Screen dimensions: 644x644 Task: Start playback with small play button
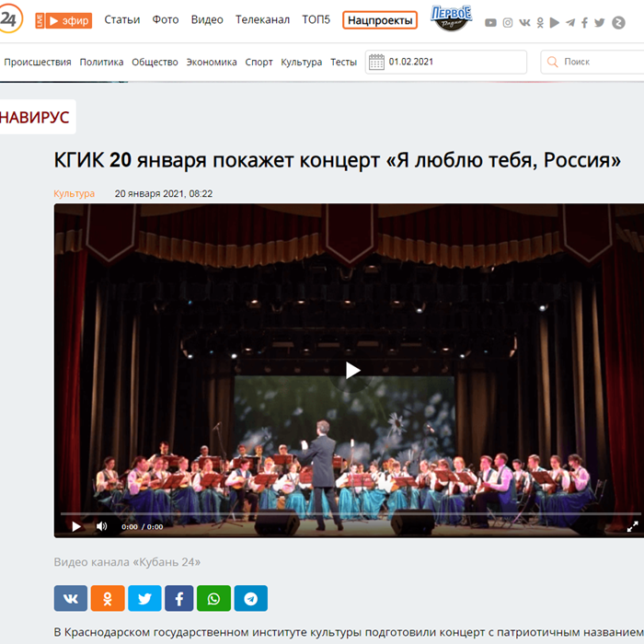pyautogui.click(x=76, y=526)
